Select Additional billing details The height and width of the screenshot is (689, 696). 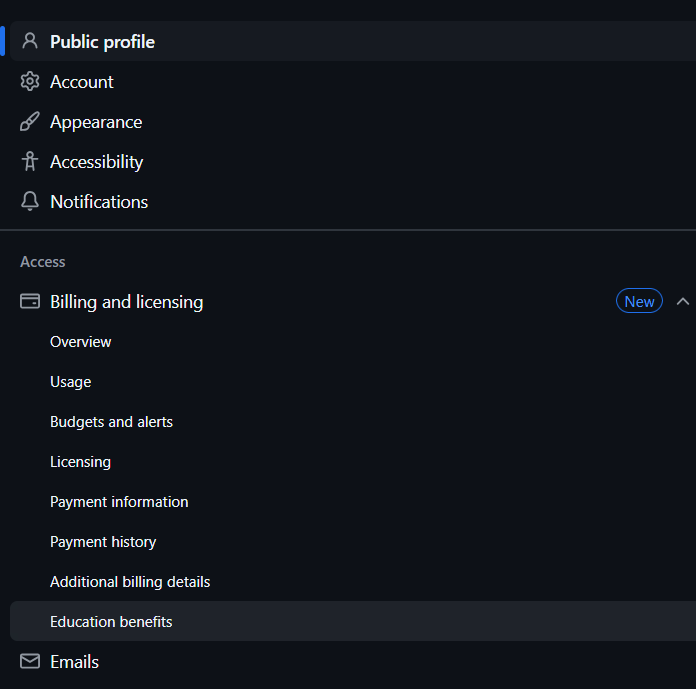130,582
